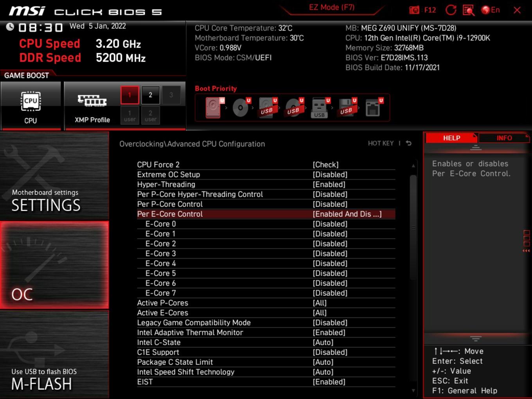Open HOT KEY menu

381,143
